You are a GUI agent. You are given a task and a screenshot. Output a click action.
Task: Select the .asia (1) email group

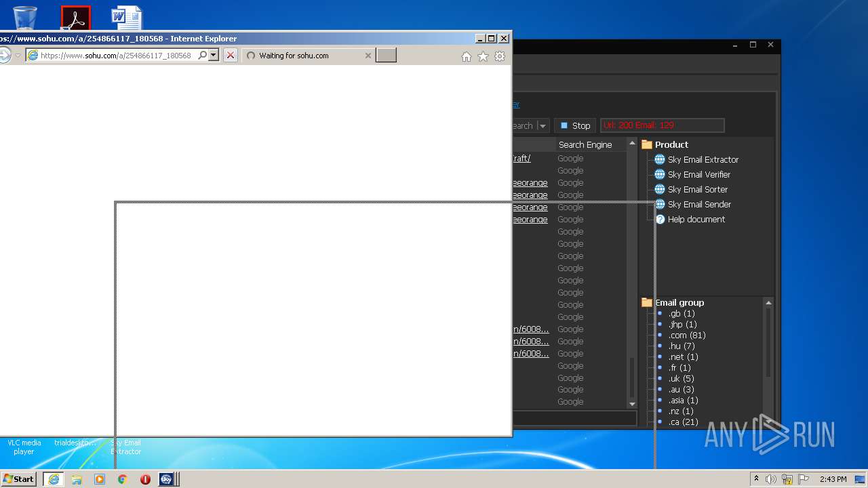683,401
